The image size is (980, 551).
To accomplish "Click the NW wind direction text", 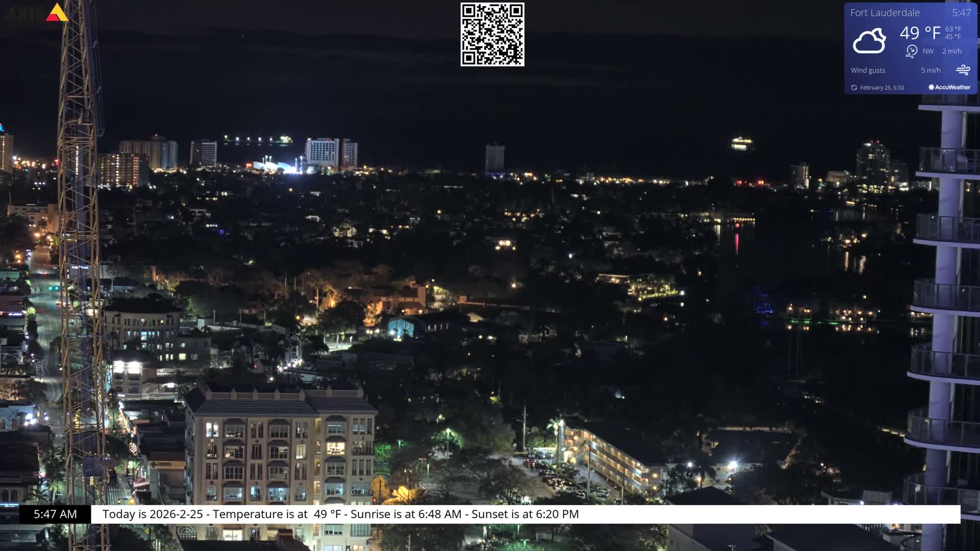I will point(928,52).
